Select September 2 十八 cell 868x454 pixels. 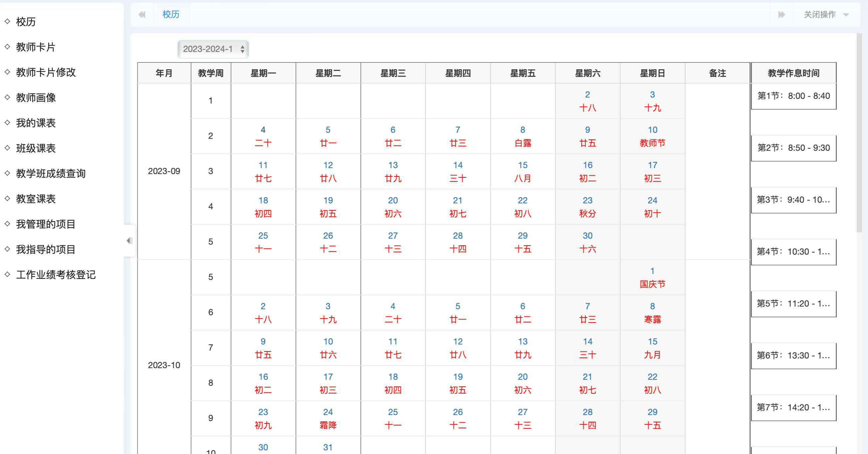click(588, 101)
